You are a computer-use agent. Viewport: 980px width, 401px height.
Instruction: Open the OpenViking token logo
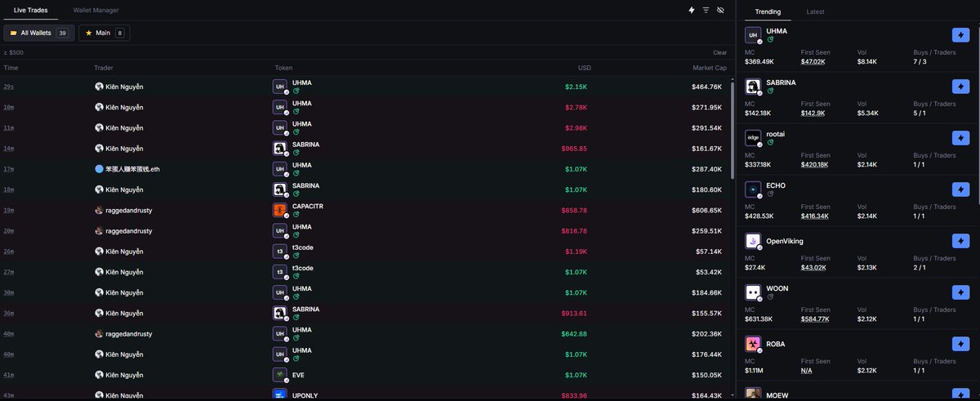click(x=753, y=241)
